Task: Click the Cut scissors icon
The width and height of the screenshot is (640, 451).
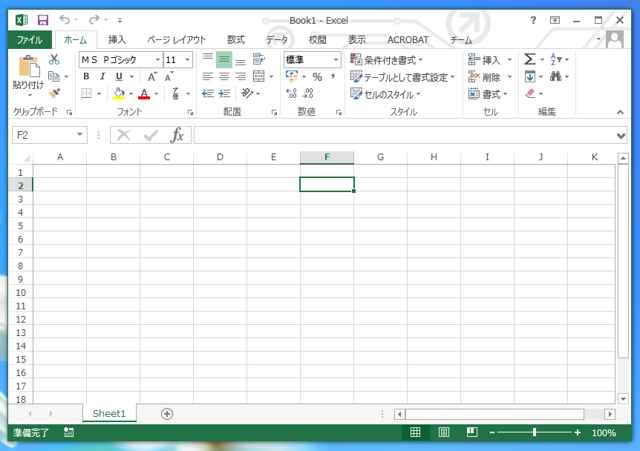Action: 54,60
